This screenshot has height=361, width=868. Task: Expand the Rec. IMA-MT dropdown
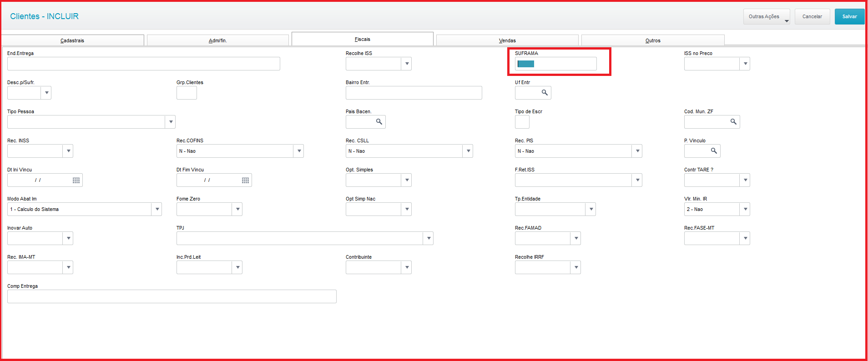(68, 267)
